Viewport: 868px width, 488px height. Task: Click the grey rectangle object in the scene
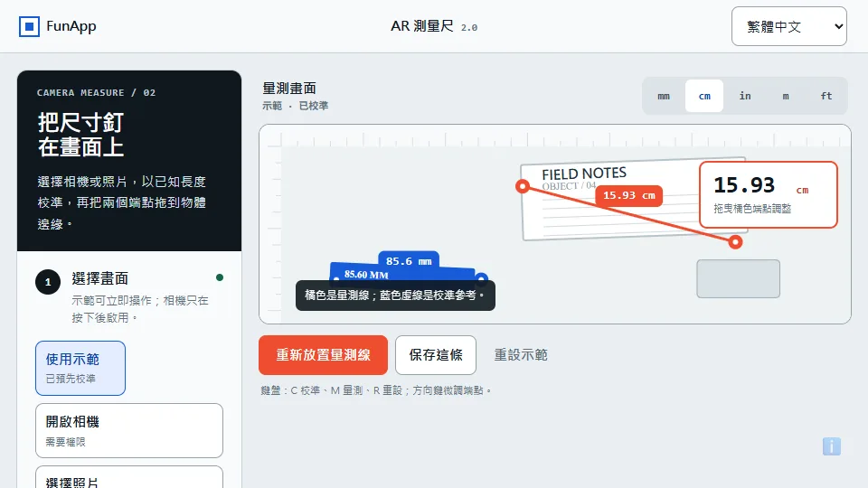click(738, 279)
